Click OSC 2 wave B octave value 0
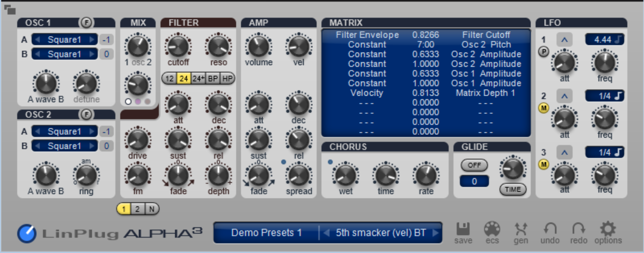This screenshot has height=253, width=644. (106, 146)
